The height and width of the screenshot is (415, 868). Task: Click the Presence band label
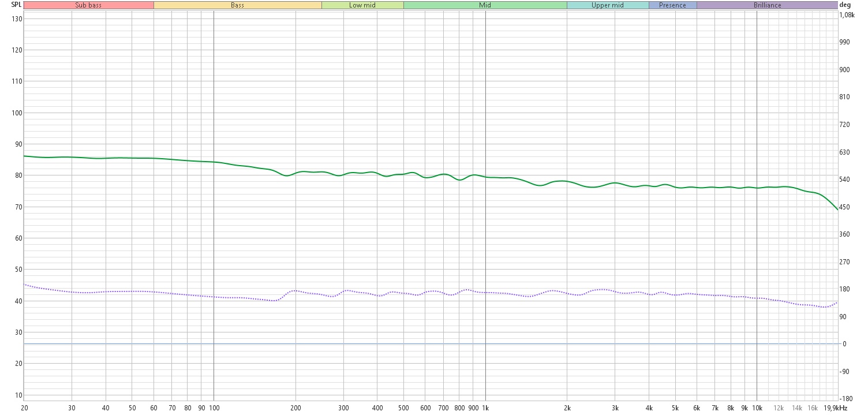pos(672,5)
